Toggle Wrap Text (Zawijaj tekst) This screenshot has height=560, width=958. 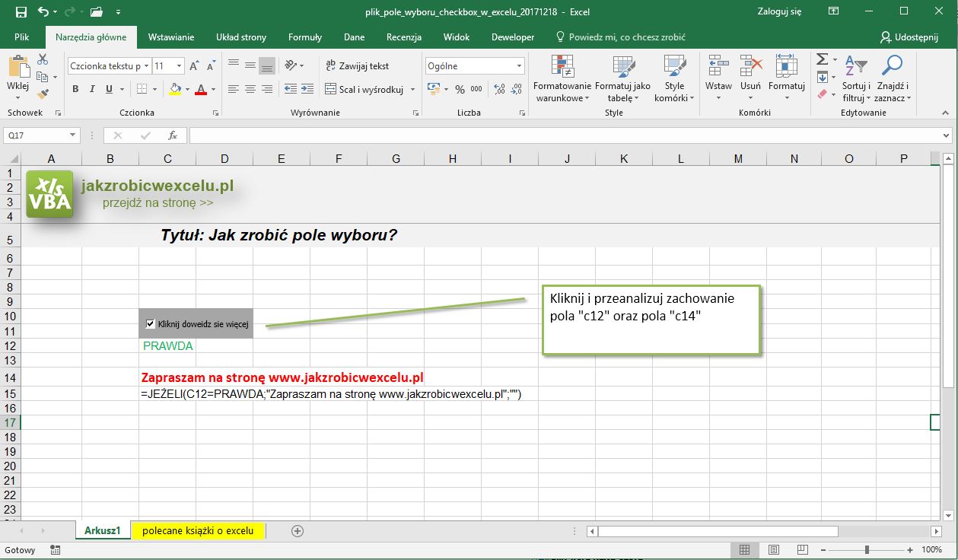point(357,66)
